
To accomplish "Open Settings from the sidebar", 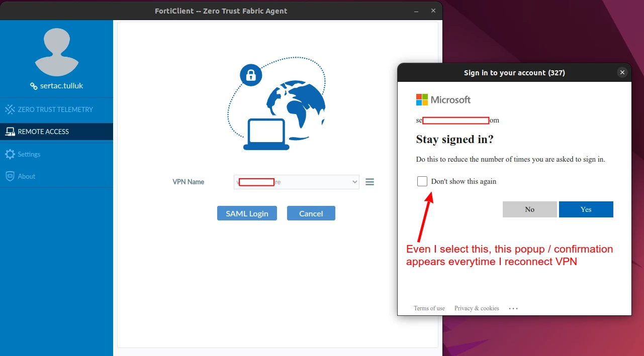I will coord(56,154).
